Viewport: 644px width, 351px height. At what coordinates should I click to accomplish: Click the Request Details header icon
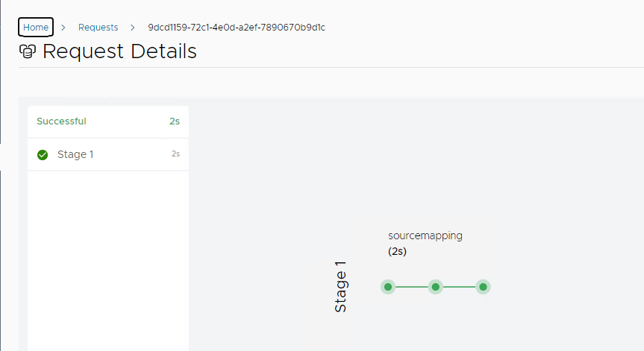pyautogui.click(x=28, y=51)
